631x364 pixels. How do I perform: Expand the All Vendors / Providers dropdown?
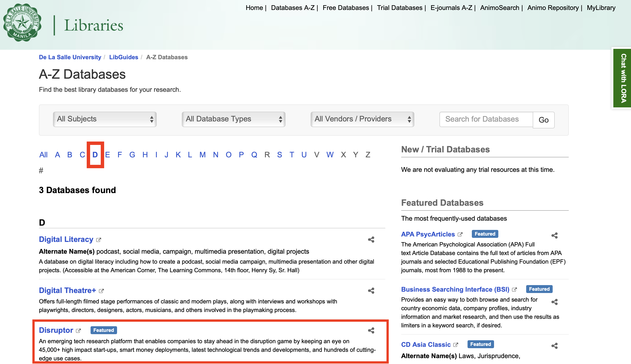[362, 119]
